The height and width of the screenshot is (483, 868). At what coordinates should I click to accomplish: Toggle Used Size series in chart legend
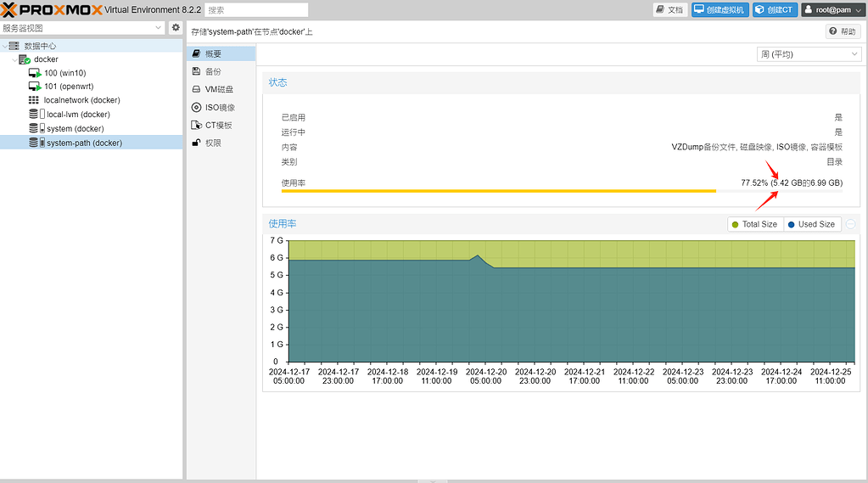(812, 224)
